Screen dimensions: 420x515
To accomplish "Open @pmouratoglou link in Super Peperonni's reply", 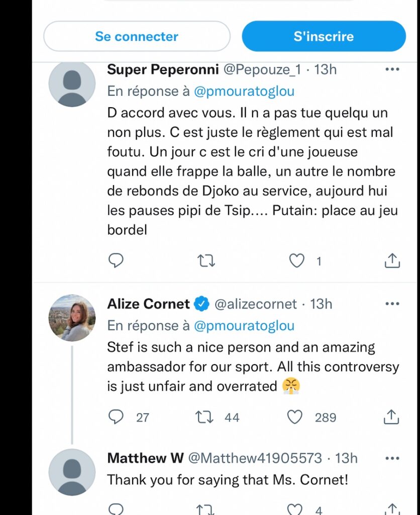I will click(x=244, y=92).
